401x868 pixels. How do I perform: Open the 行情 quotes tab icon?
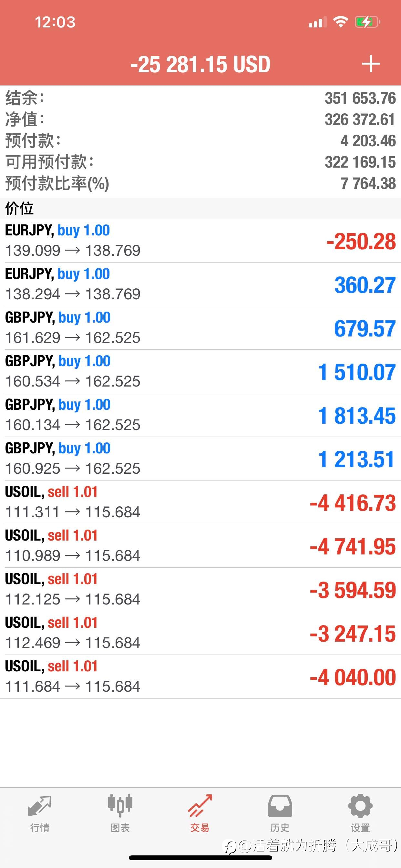(40, 806)
